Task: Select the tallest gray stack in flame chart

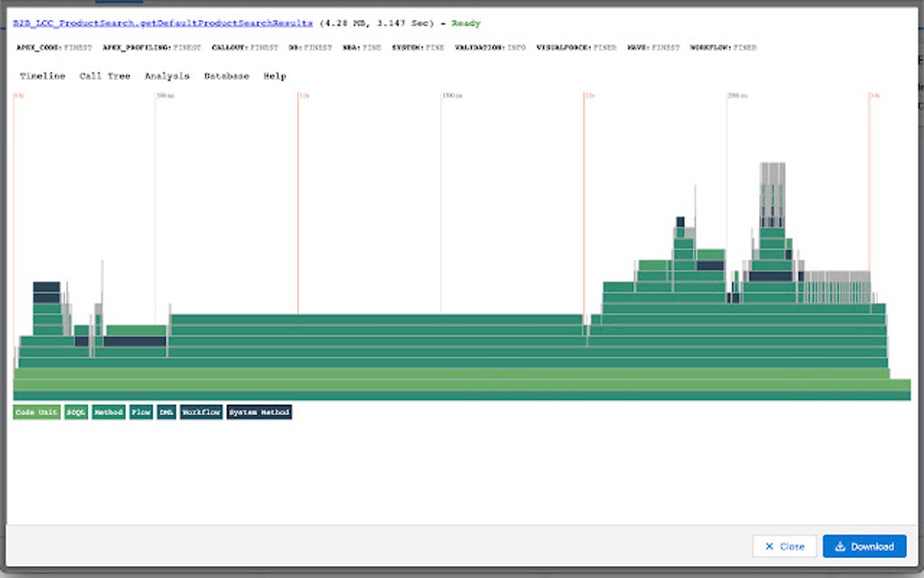Action: coord(772,195)
